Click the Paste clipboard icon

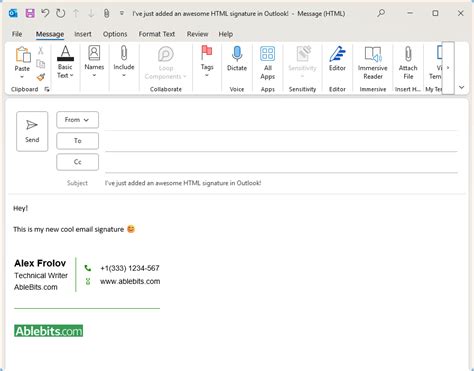pyautogui.click(x=23, y=55)
